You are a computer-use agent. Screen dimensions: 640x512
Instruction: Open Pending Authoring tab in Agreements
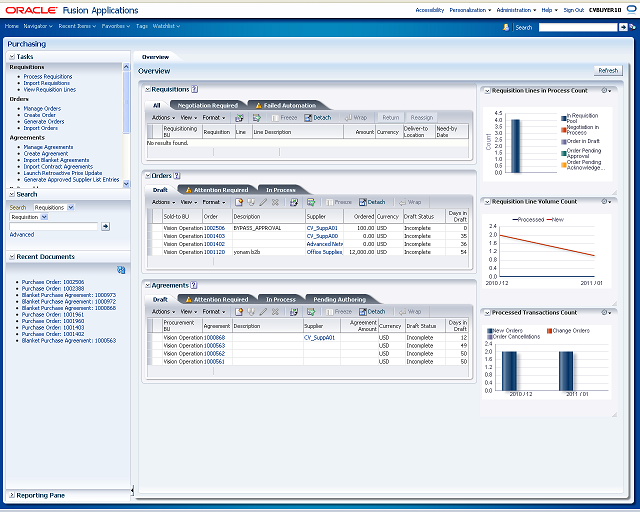pos(340,299)
